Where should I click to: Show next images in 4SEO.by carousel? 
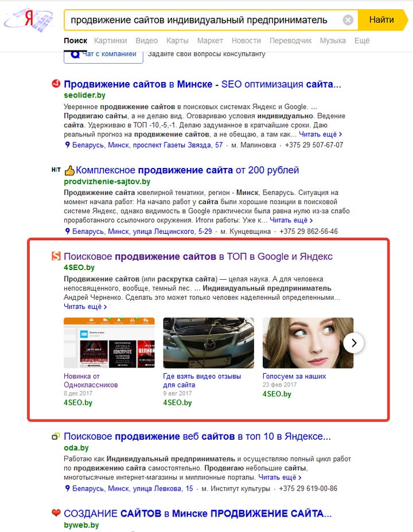tap(353, 343)
